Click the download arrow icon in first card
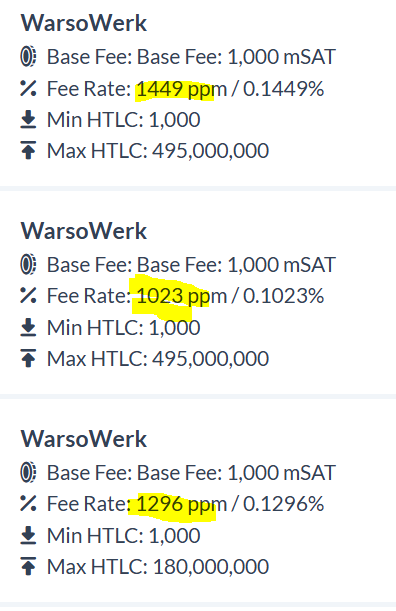Image resolution: width=396 pixels, height=611 pixels. [x=28, y=119]
